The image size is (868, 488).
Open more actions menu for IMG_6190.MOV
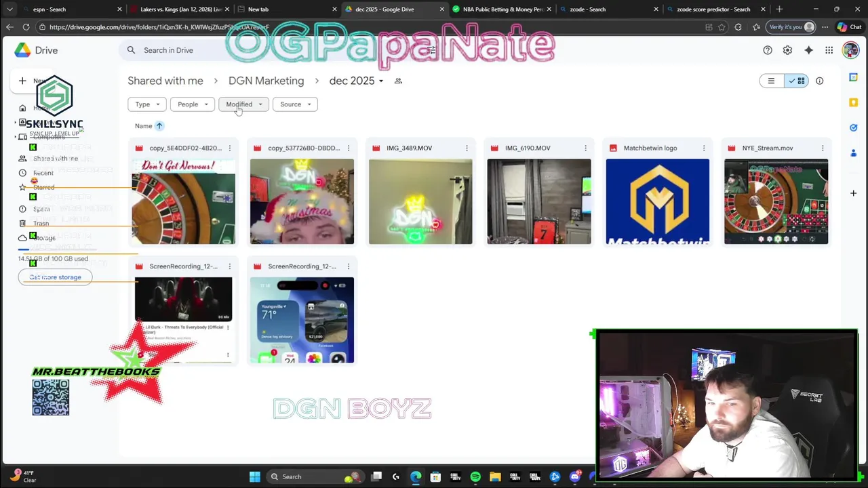(585, 148)
